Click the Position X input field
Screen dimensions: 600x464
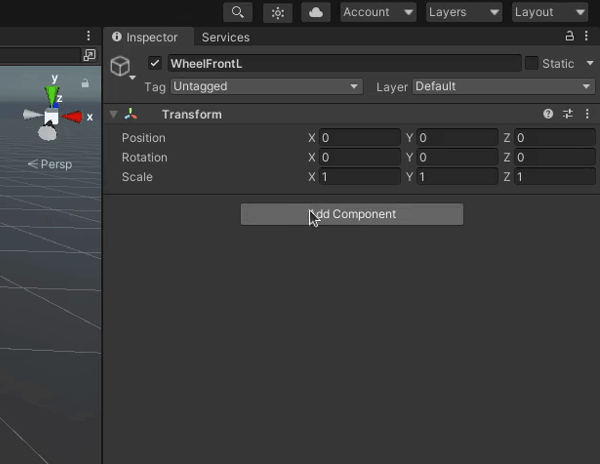coord(359,138)
